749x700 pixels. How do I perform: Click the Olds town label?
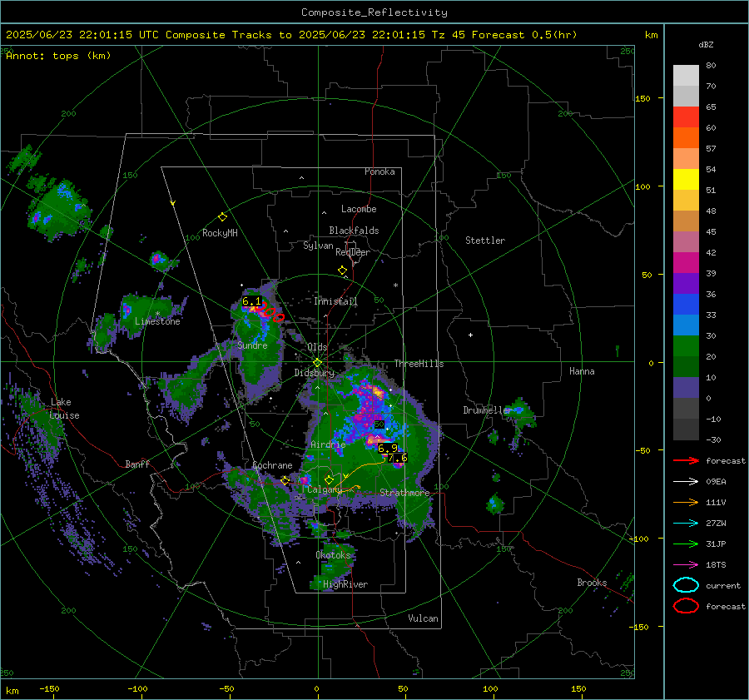pyautogui.click(x=317, y=347)
